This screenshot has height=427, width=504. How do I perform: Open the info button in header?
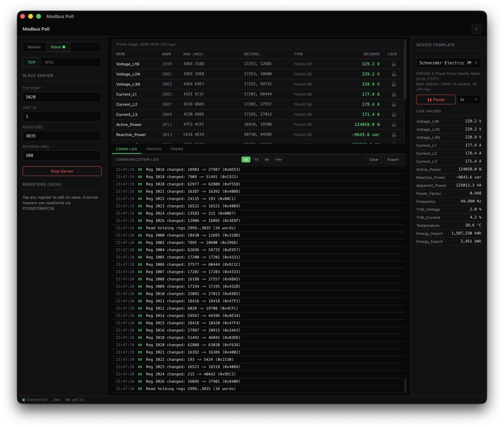coord(476,29)
